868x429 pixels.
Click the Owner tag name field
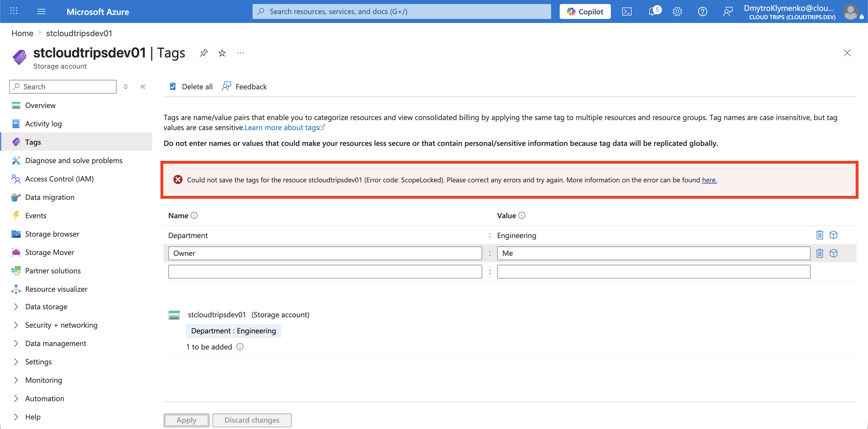click(x=325, y=253)
